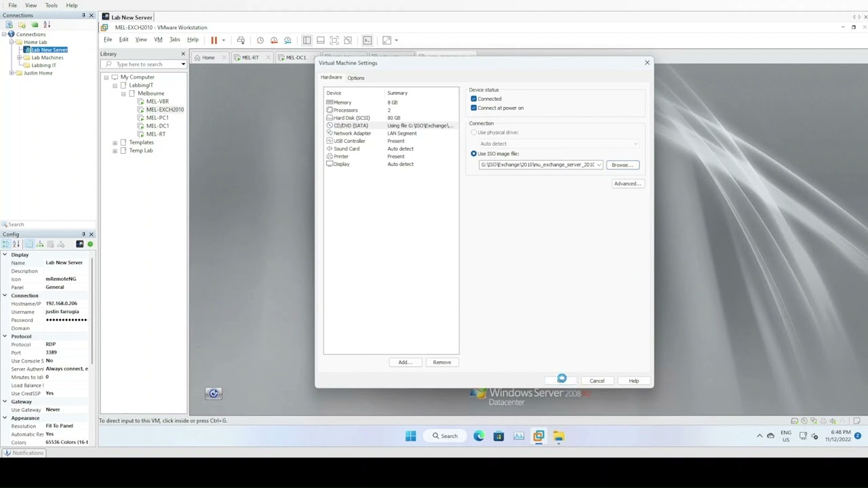Switch to the MEL-RT tab
868x488 pixels.
(x=250, y=58)
